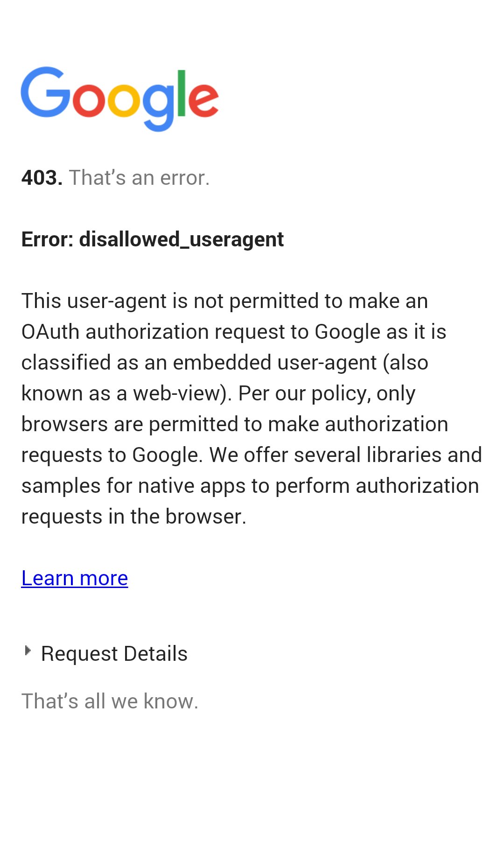Click the yellow o in Google logo
Image resolution: width=504 pixels, height=861 pixels.
[x=124, y=100]
